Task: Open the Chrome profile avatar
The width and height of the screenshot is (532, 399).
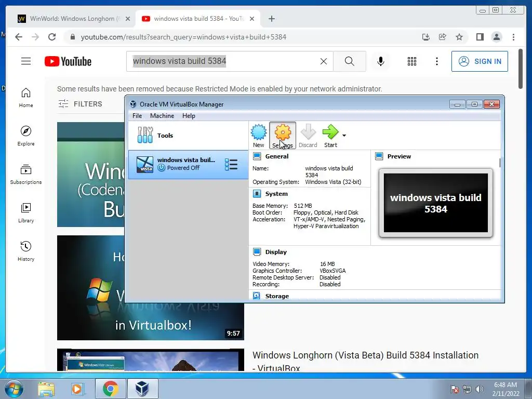Action: pyautogui.click(x=496, y=37)
